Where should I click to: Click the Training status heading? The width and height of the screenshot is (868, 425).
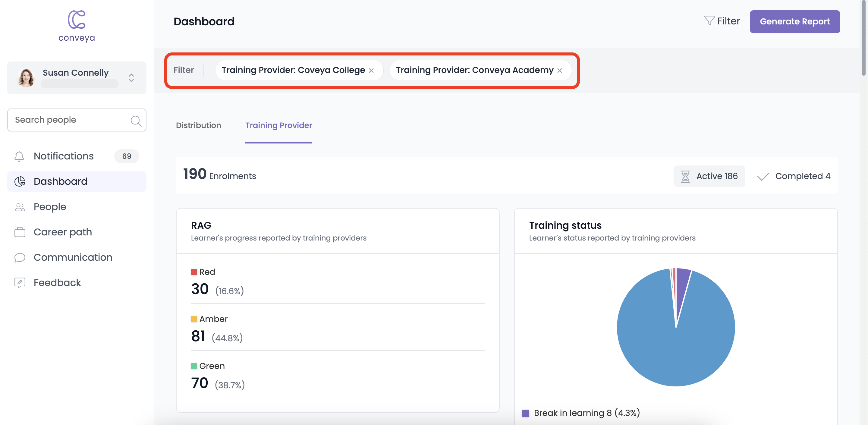pos(565,225)
